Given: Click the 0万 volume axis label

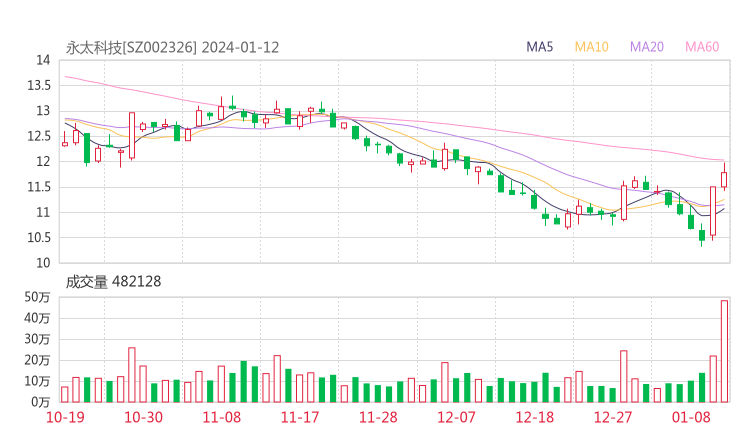Looking at the screenshot, I should (41, 402).
